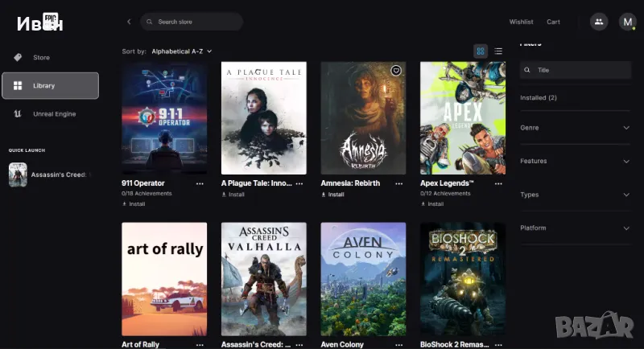Image resolution: width=644 pixels, height=349 pixels.
Task: Filter by Installed (2)
Action: pos(539,97)
